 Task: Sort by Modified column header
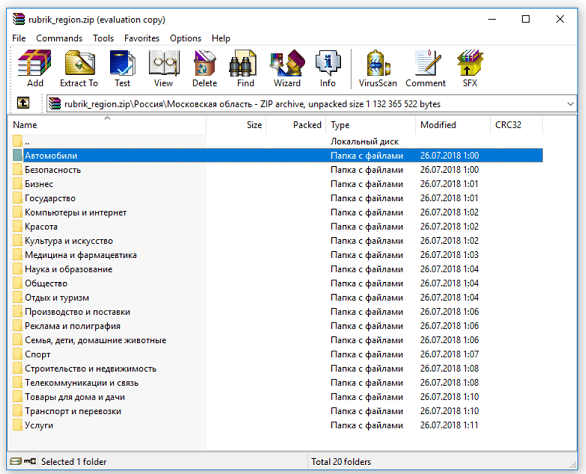pyautogui.click(x=452, y=125)
